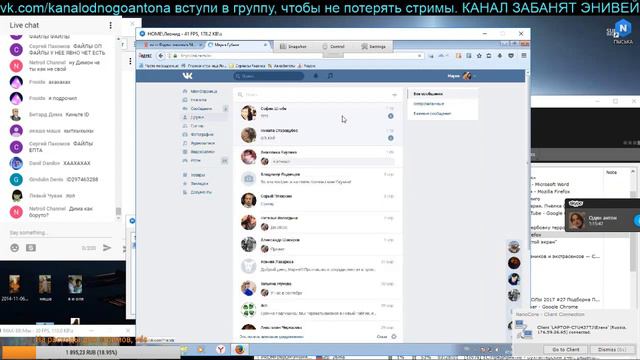Click the Dismiss button in notification
Image resolution: width=640 pixels, height=360 pixels.
[x=611, y=350]
